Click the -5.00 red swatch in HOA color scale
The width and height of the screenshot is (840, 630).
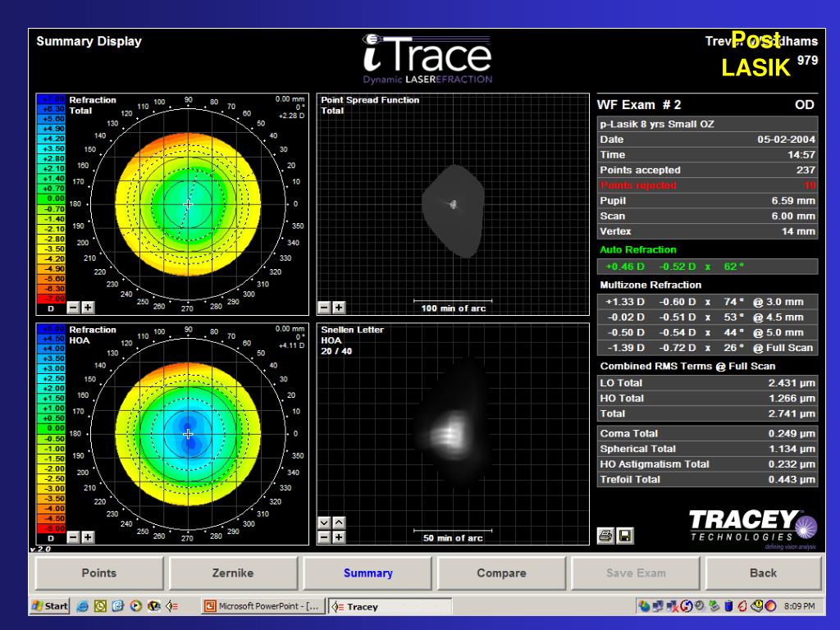pyautogui.click(x=51, y=528)
